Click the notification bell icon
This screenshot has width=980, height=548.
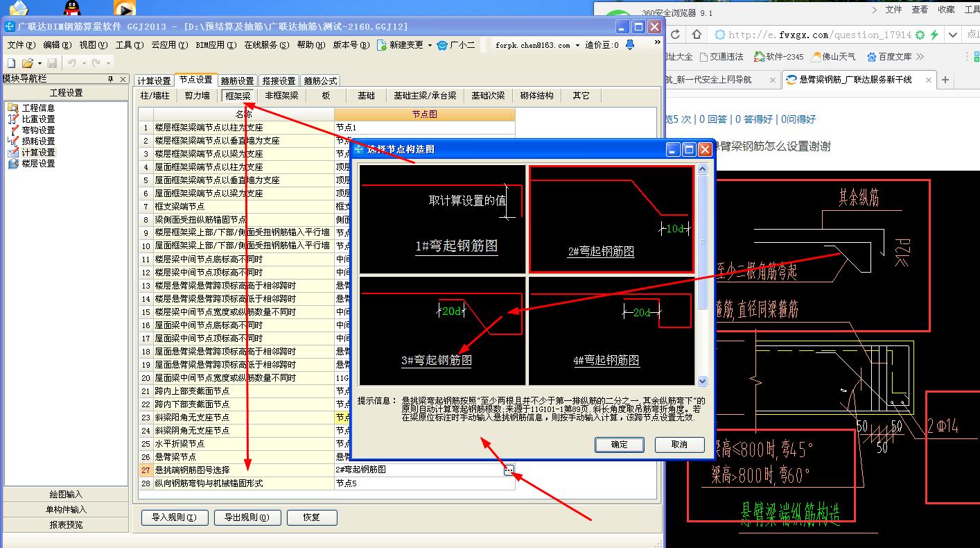tap(630, 44)
